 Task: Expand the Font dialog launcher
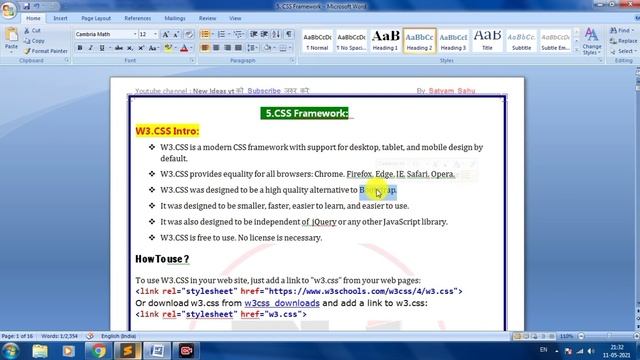[192, 60]
